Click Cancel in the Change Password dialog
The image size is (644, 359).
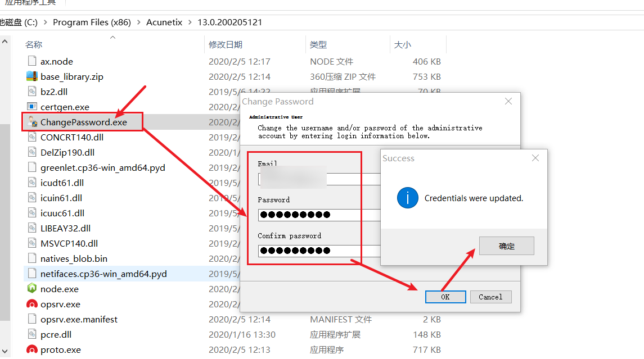click(490, 297)
